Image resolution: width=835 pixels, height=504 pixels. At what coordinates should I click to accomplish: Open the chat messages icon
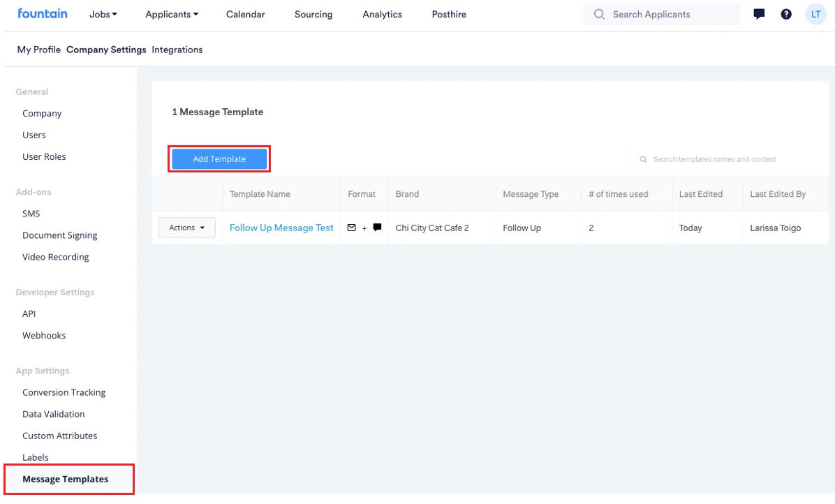[759, 15]
